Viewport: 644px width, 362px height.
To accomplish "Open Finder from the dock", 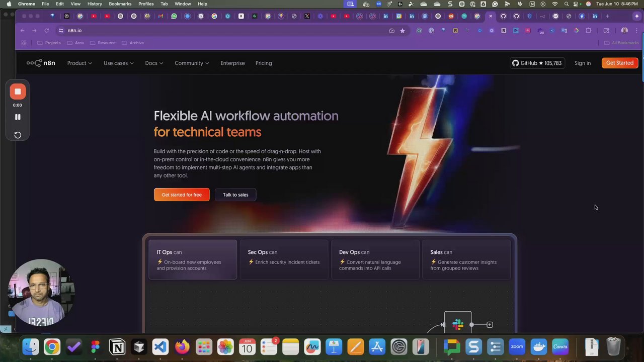I will pyautogui.click(x=31, y=346).
